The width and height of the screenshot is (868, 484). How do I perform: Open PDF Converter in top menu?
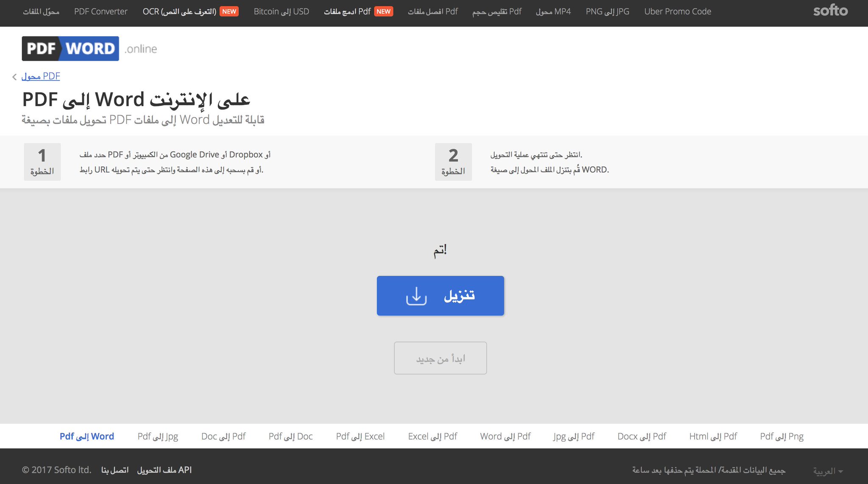pos(100,11)
